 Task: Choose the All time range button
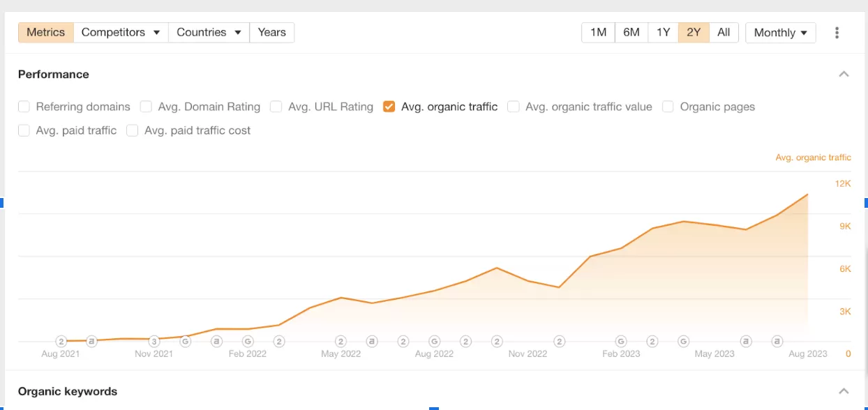pyautogui.click(x=724, y=33)
